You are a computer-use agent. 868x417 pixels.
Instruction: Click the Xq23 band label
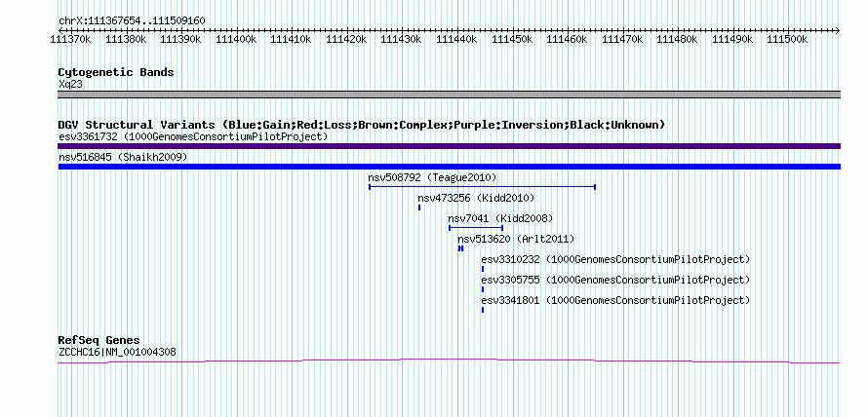pos(70,84)
